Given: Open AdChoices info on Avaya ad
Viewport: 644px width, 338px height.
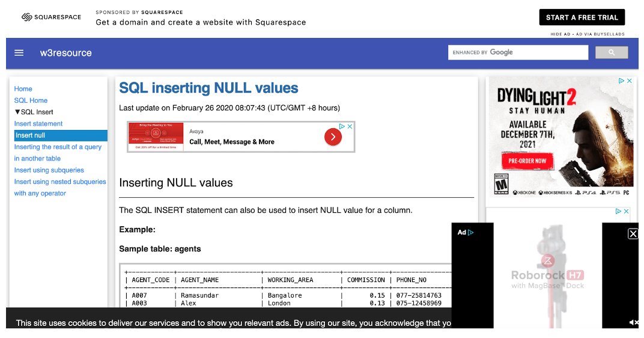Looking at the screenshot, I should (x=342, y=126).
